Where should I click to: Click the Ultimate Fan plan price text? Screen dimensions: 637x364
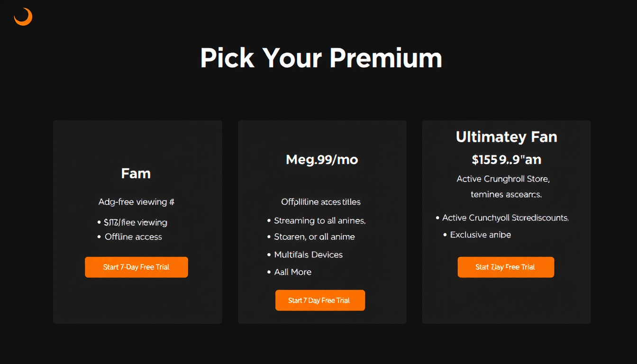506,160
